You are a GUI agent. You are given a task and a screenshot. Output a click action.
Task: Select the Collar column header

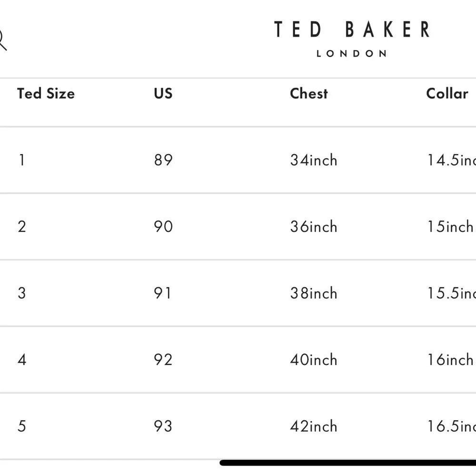446,94
